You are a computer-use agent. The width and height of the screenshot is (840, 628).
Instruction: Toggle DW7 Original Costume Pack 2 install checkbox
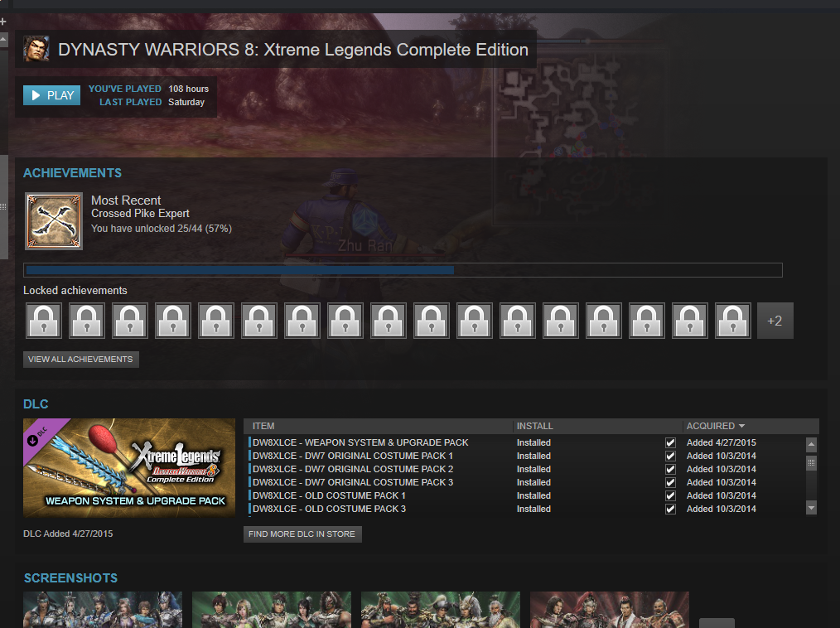point(670,470)
